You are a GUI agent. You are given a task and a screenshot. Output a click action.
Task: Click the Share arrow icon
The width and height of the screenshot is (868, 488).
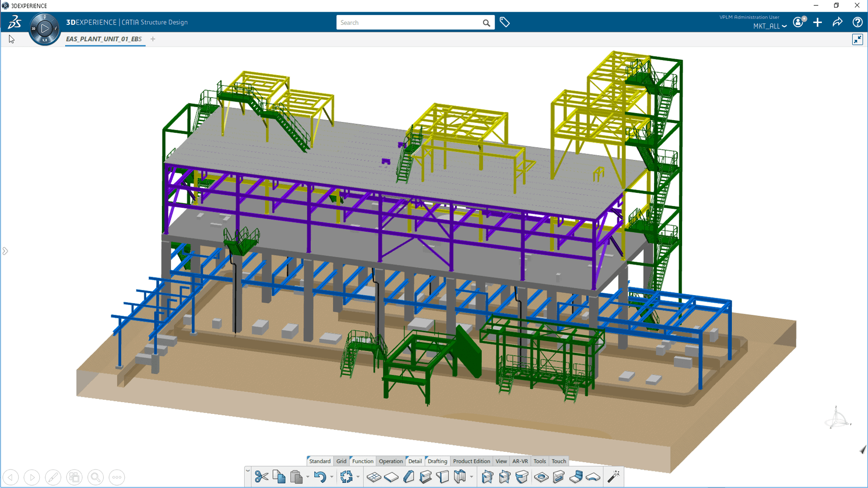tap(837, 22)
